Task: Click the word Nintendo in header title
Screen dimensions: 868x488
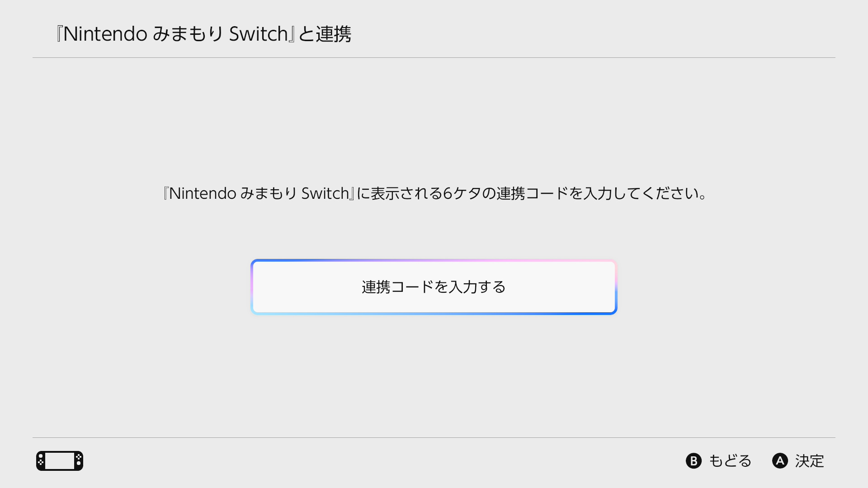Action: [x=105, y=34]
